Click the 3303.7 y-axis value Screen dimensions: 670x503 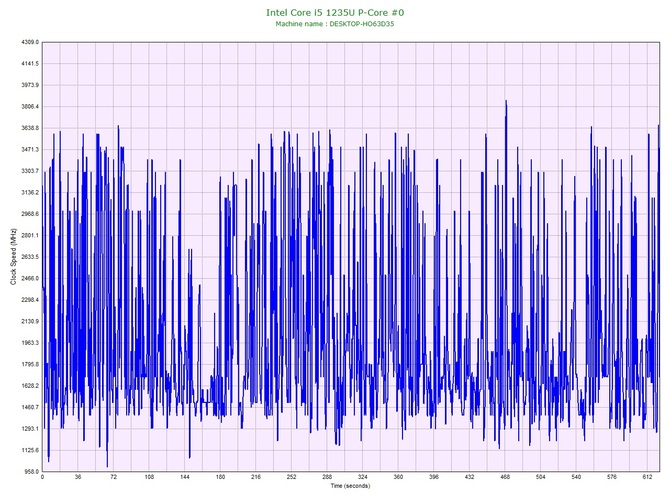click(30, 171)
